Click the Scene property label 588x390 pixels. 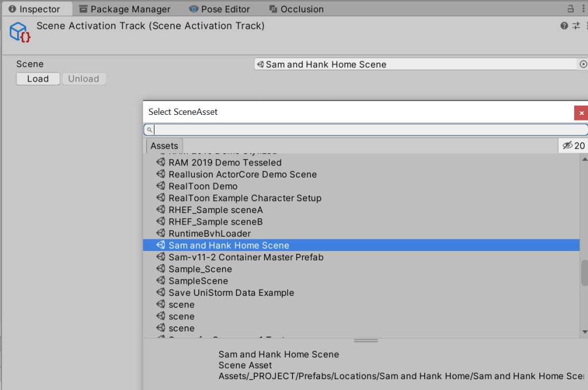[x=30, y=64]
